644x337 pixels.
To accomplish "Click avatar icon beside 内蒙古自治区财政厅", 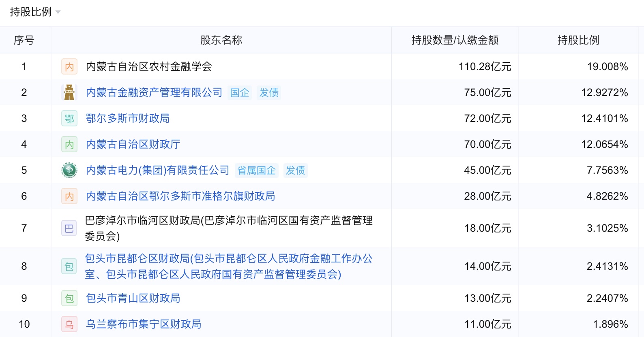I will point(69,144).
